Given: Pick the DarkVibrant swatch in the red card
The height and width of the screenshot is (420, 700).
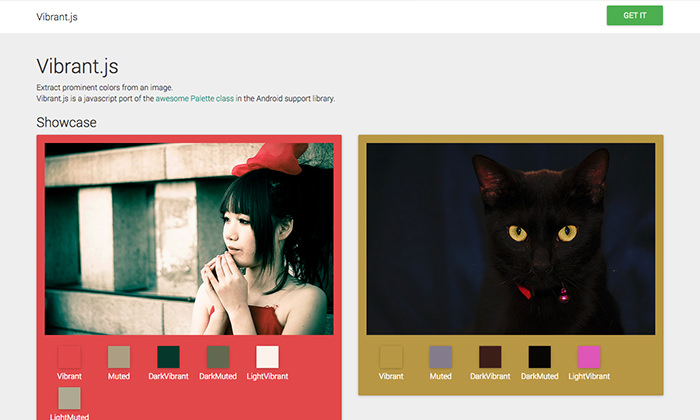Looking at the screenshot, I should click(x=168, y=357).
